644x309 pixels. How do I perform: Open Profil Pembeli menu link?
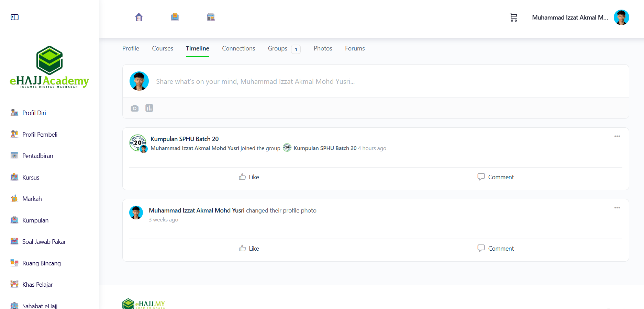(40, 135)
